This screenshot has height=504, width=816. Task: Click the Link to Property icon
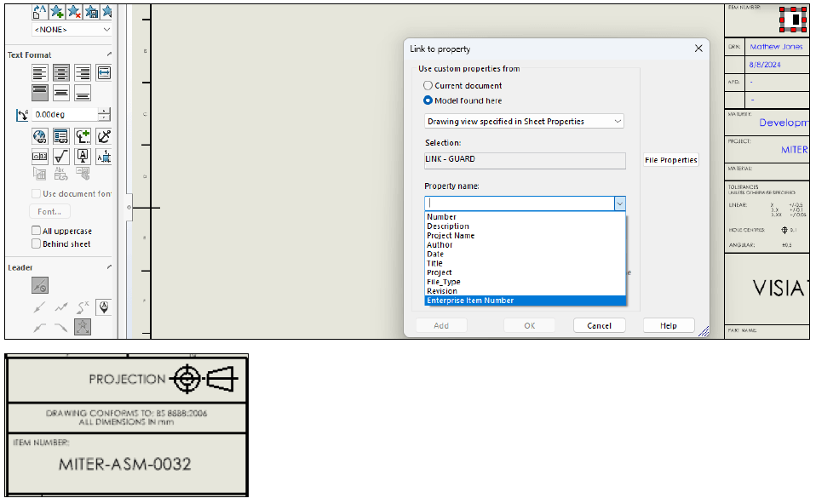click(x=61, y=136)
